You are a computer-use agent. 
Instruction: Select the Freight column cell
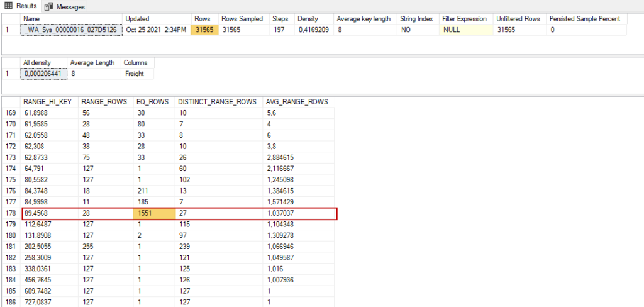(x=137, y=74)
